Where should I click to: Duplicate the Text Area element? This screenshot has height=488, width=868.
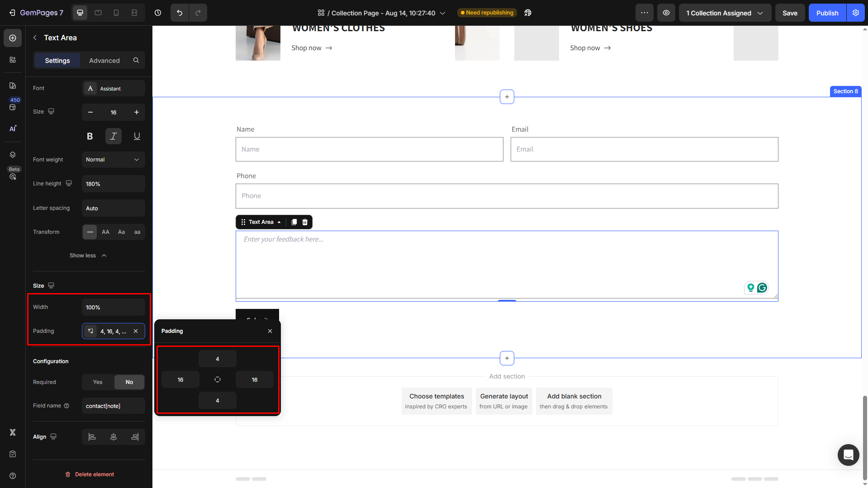pos(294,222)
